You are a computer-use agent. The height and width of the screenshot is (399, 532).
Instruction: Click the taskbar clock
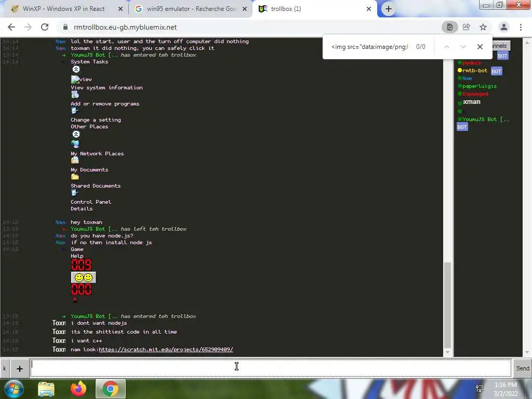tap(506, 389)
